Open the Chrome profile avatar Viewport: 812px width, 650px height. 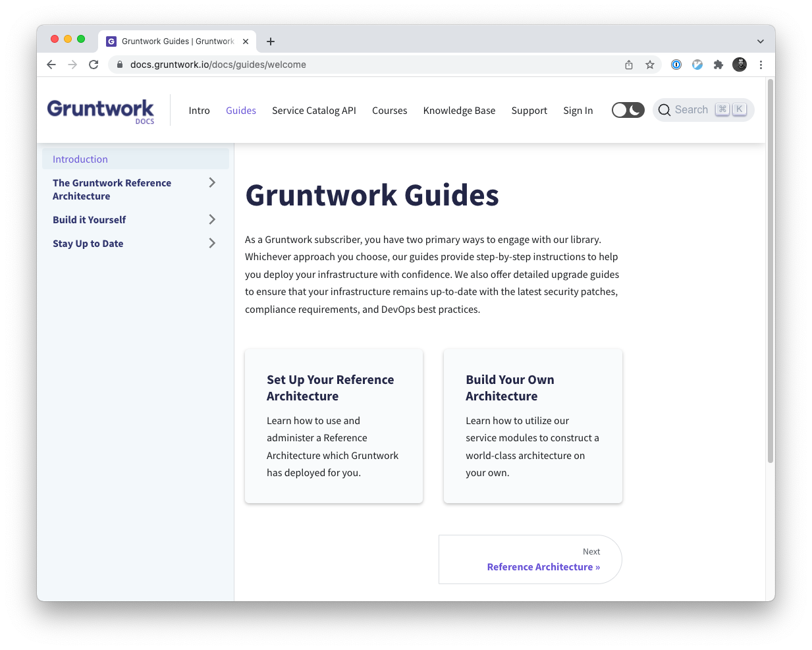740,65
